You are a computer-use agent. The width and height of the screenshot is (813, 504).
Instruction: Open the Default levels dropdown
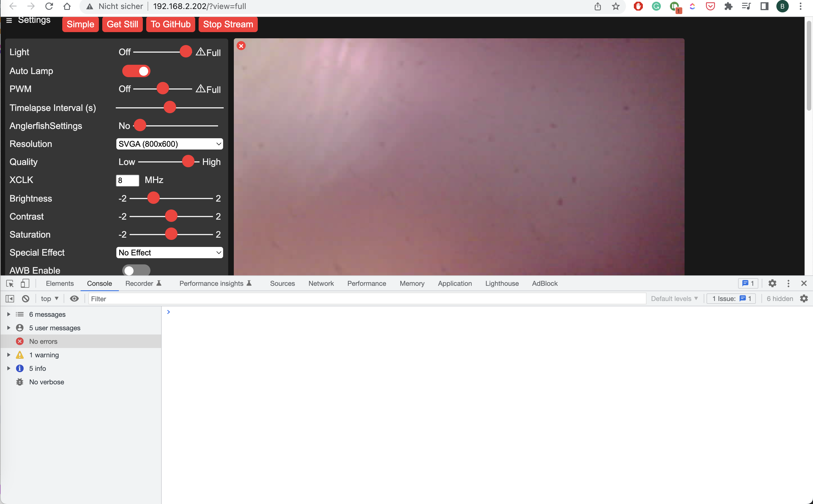pos(674,298)
